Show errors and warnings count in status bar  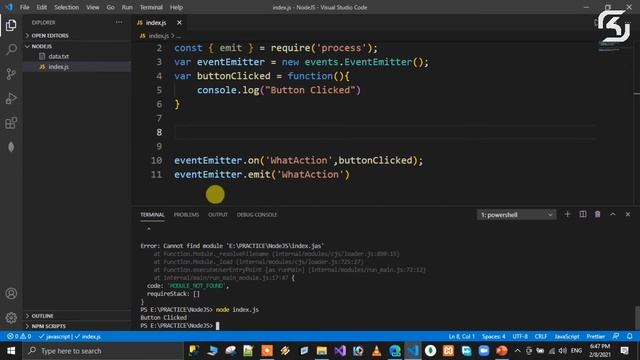19,337
